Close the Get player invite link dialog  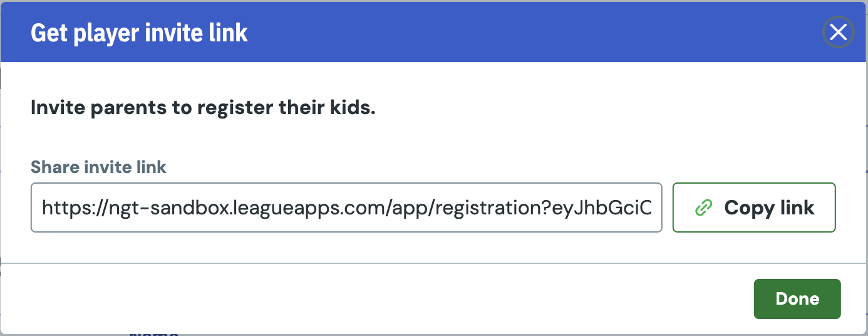838,32
